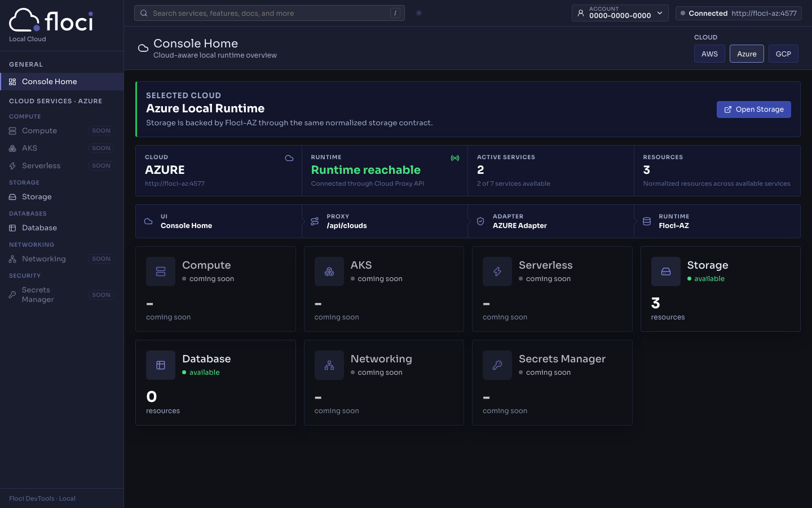Click the Storage card 'available' status
This screenshot has height=508, width=812.
(x=706, y=279)
